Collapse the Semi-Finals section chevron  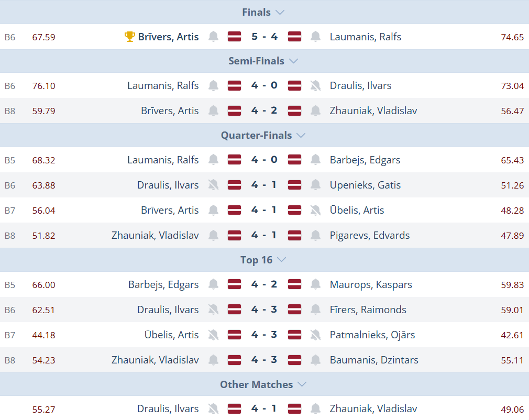pyautogui.click(x=293, y=61)
